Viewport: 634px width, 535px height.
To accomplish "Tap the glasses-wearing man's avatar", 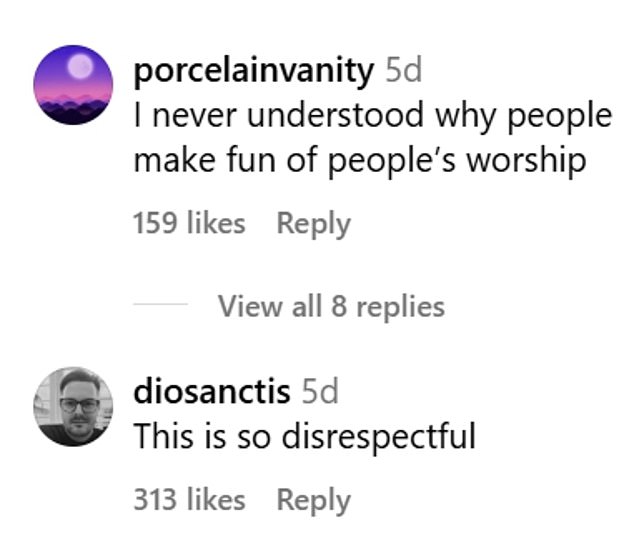I will pos(73,406).
